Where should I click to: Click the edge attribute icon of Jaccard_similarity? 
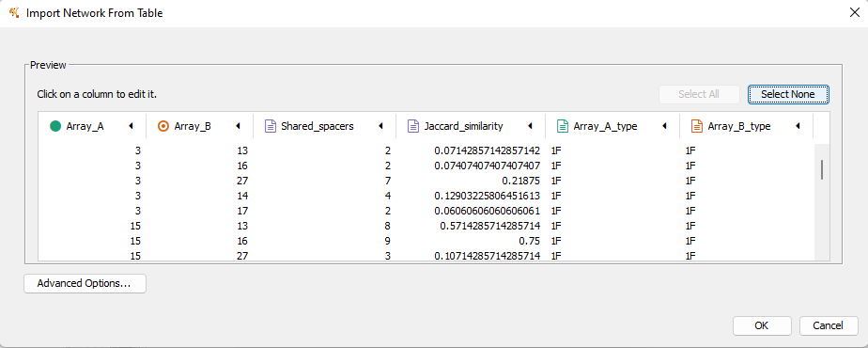pyautogui.click(x=413, y=126)
